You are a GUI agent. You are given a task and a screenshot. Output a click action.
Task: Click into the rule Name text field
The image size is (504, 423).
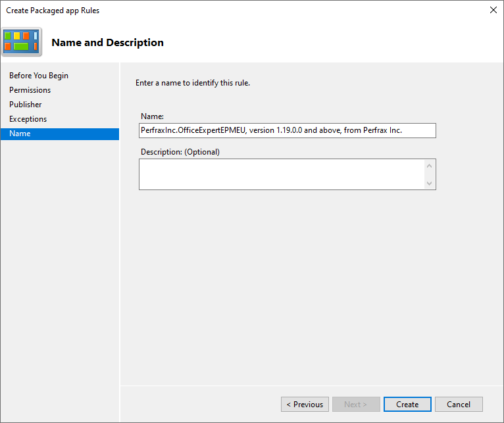coord(287,130)
